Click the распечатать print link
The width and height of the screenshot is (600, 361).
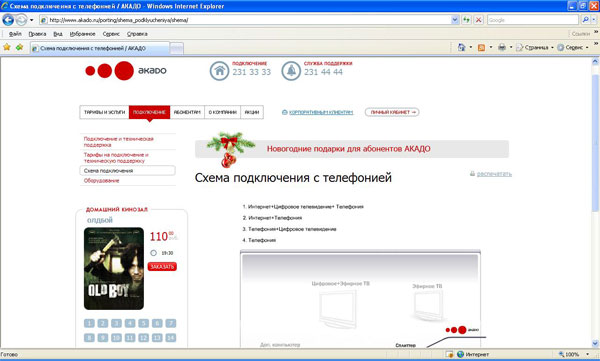point(494,174)
